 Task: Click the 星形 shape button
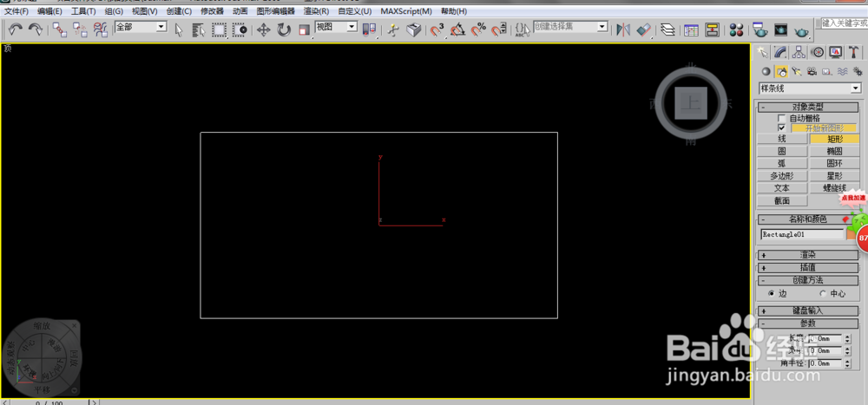click(x=835, y=176)
